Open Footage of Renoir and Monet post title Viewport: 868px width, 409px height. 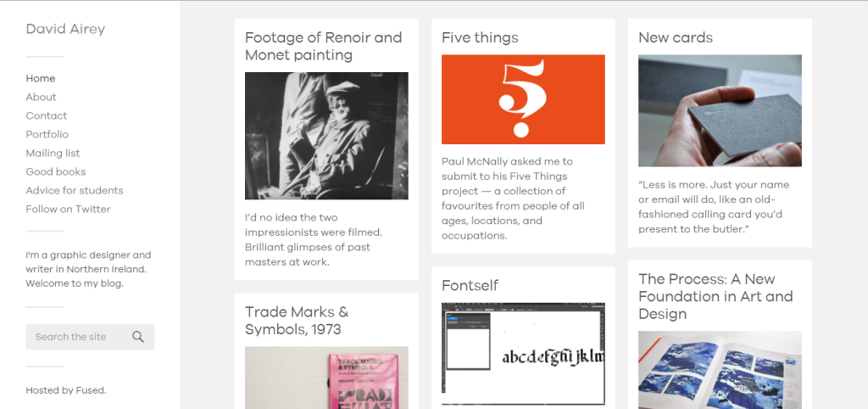click(323, 46)
